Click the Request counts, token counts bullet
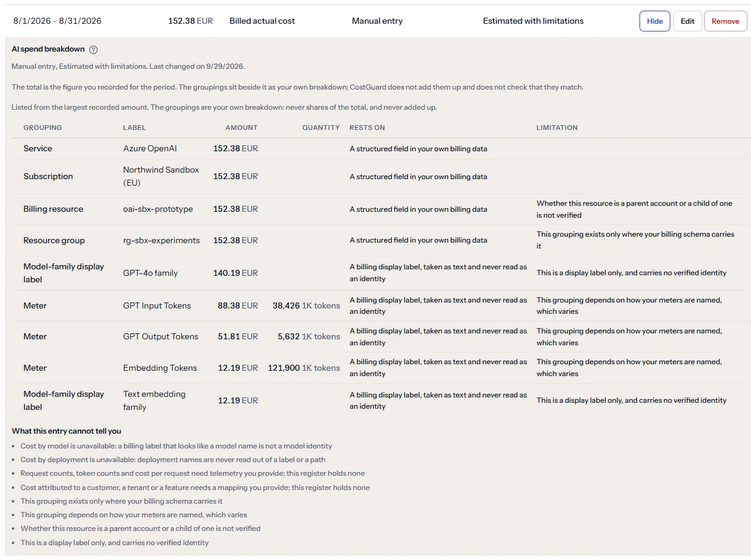 tap(193, 473)
